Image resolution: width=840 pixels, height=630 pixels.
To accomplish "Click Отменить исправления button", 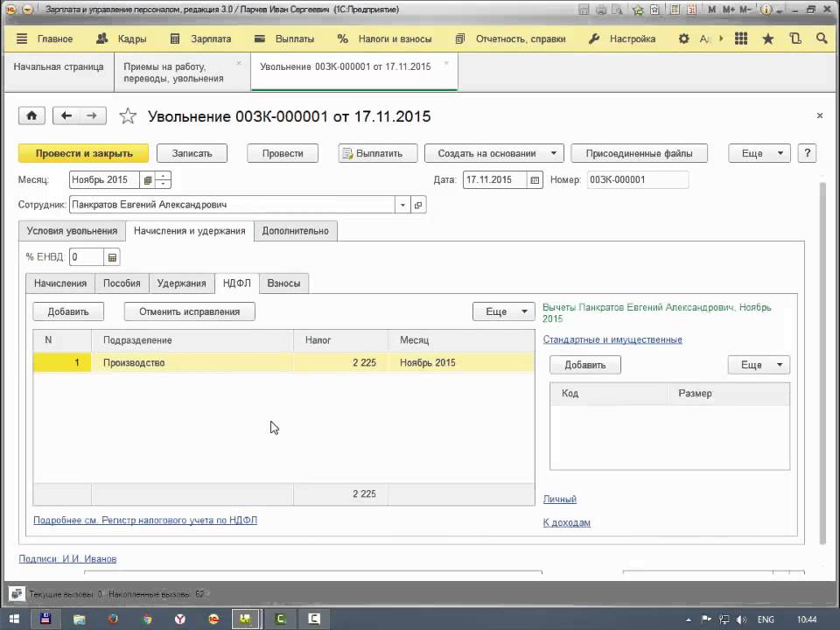I will tap(189, 311).
